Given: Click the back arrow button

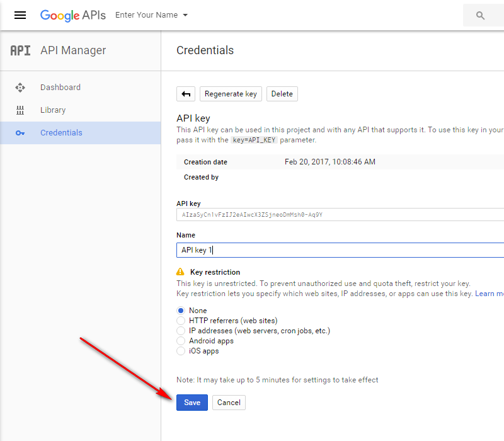Looking at the screenshot, I should 186,94.
